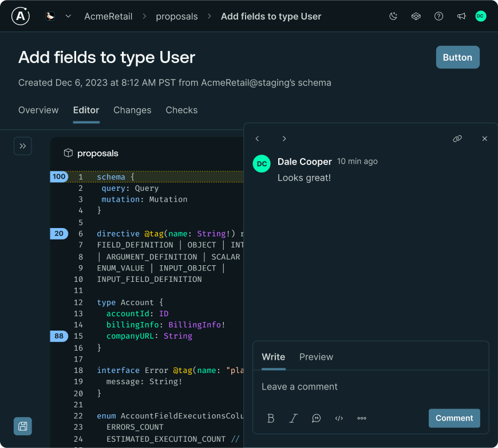The height and width of the screenshot is (448, 498).
Task: Click the comment count badge on line 6
Action: click(59, 234)
